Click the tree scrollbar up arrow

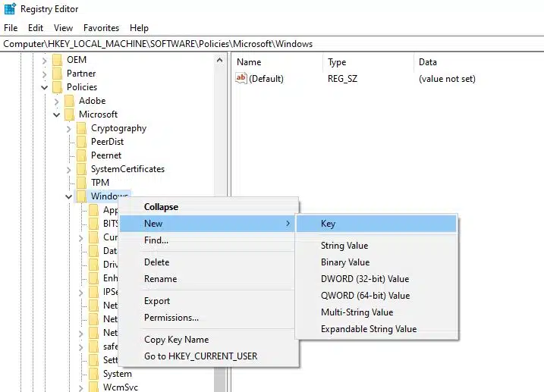click(x=219, y=61)
